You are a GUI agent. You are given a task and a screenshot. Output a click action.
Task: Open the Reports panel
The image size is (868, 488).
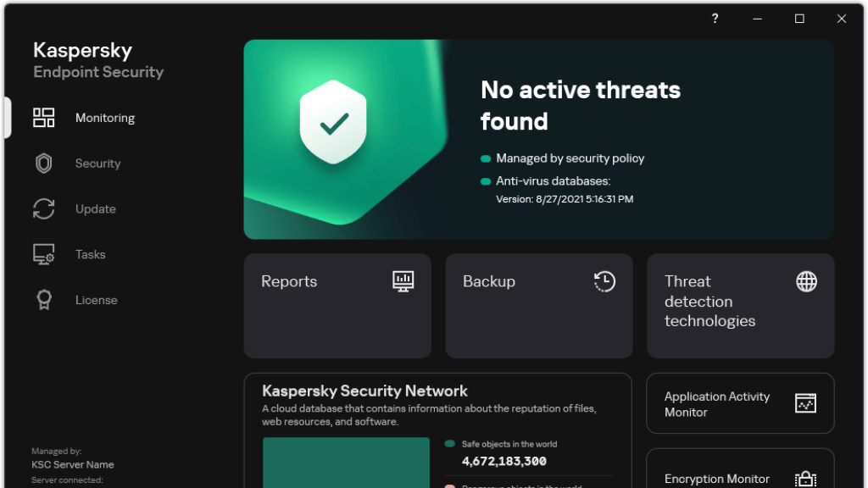(337, 306)
